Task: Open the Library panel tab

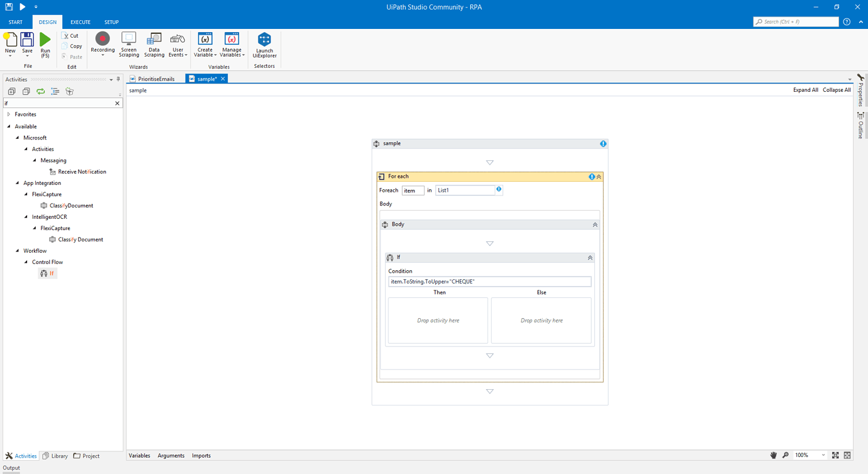Action: coord(55,456)
